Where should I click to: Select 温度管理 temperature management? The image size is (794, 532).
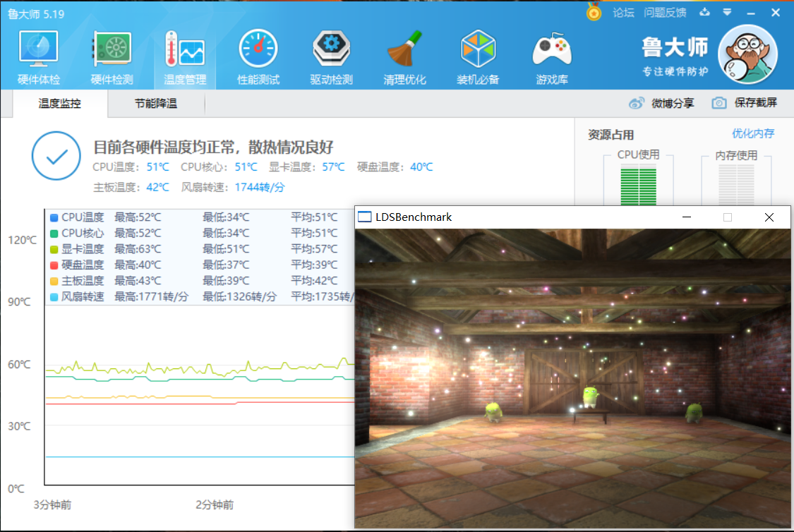coord(185,57)
